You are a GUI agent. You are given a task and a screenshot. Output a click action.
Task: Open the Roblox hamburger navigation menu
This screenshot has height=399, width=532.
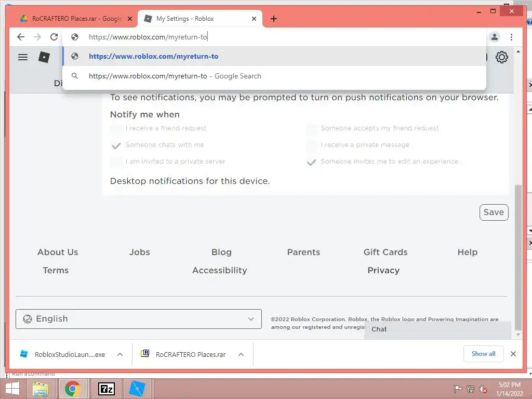point(23,57)
